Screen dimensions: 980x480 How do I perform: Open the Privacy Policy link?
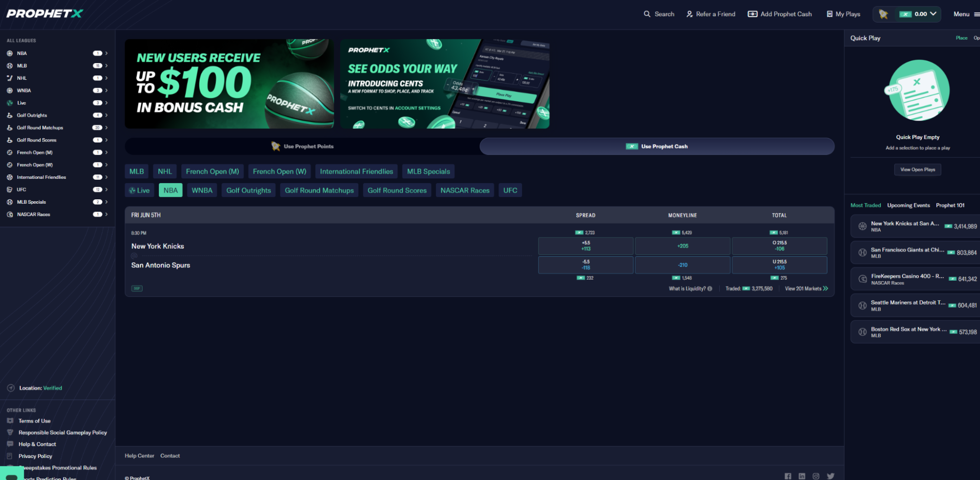(x=35, y=456)
